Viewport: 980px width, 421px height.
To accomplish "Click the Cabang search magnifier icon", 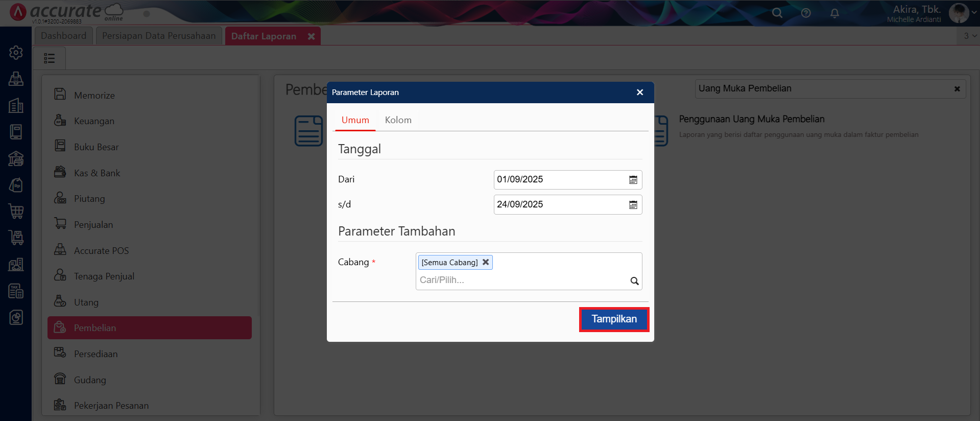I will point(634,280).
